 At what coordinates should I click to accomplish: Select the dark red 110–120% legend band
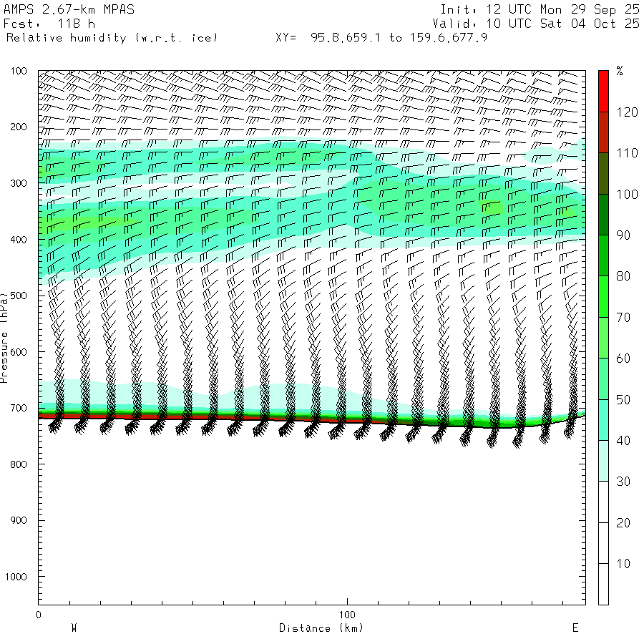(603, 132)
